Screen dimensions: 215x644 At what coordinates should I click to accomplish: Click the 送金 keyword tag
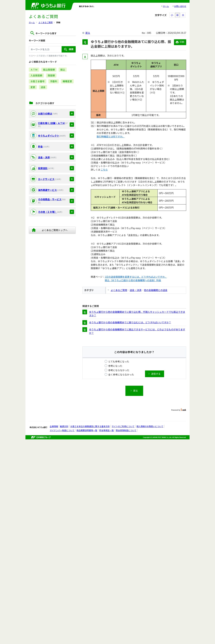[43, 87]
